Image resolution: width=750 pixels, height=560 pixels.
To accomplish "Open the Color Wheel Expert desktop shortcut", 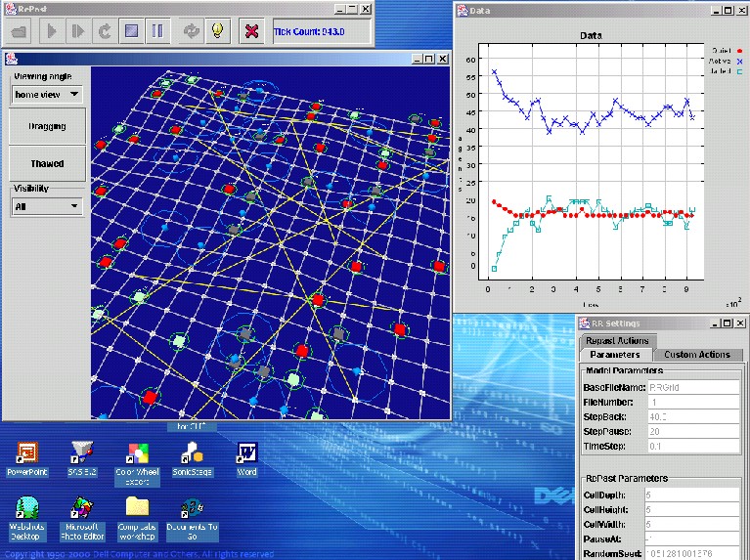I will point(137,464).
